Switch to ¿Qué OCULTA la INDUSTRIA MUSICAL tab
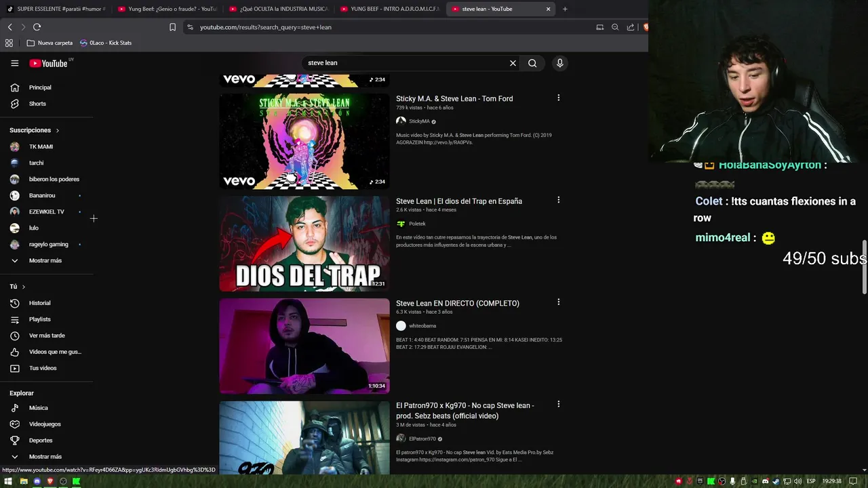Viewport: 868px width, 488px height. 278,9
